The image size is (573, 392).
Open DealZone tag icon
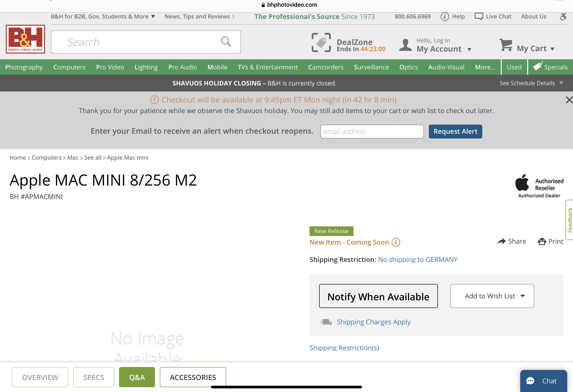pyautogui.click(x=321, y=42)
